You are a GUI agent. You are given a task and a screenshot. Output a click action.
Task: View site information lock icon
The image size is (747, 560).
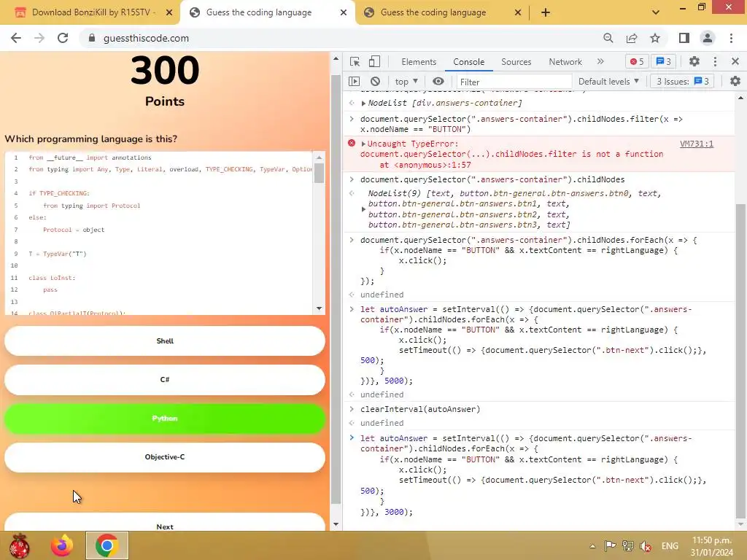tap(92, 38)
